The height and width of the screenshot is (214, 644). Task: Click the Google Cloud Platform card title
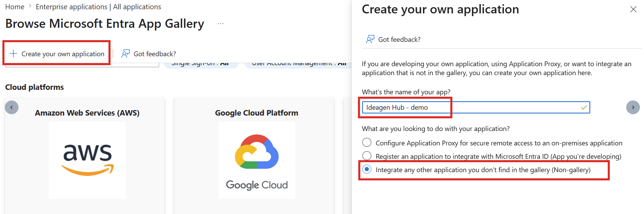point(257,113)
